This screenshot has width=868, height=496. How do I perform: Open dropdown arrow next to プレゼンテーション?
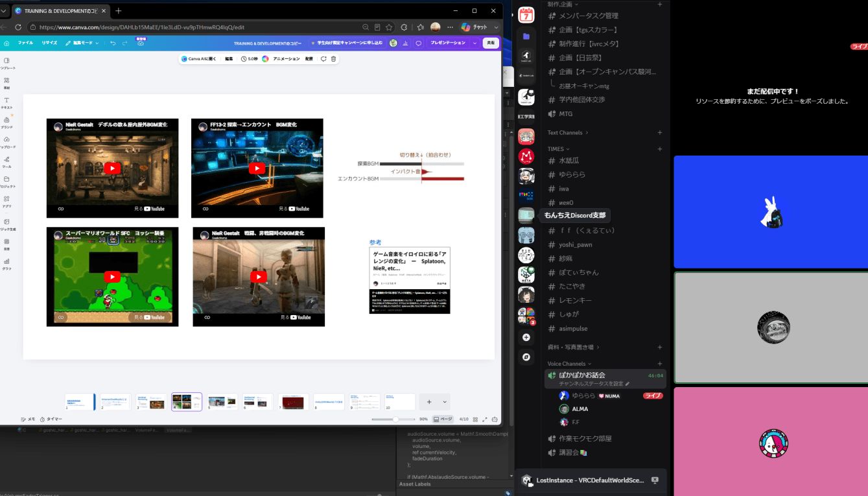point(475,43)
